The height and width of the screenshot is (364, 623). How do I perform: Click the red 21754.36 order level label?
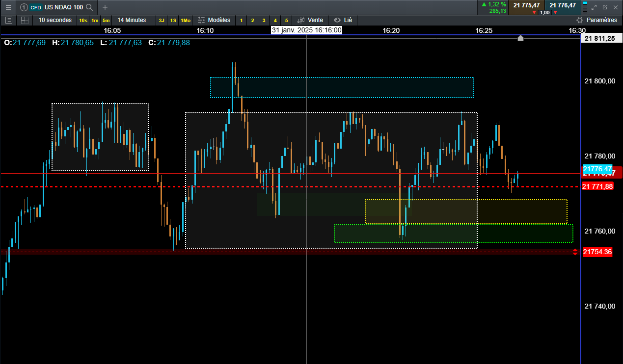597,252
